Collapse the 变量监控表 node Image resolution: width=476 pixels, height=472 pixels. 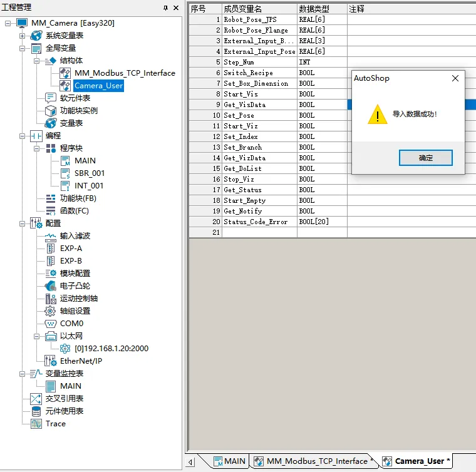(x=22, y=374)
